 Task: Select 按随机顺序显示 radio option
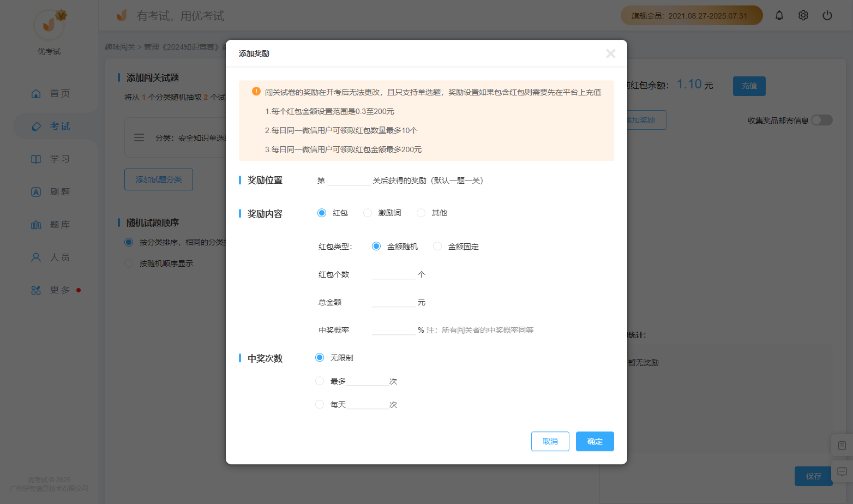[x=129, y=263]
